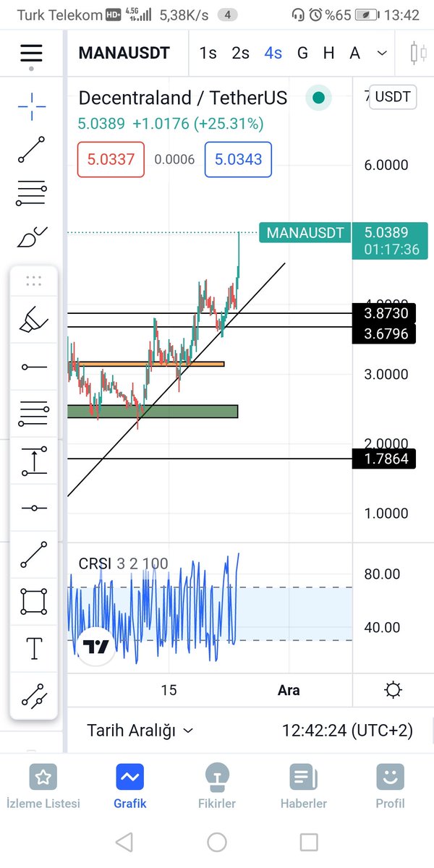This screenshot has width=434, height=868.
Task: Tap the red sell price 5.0337
Action: coord(111,159)
